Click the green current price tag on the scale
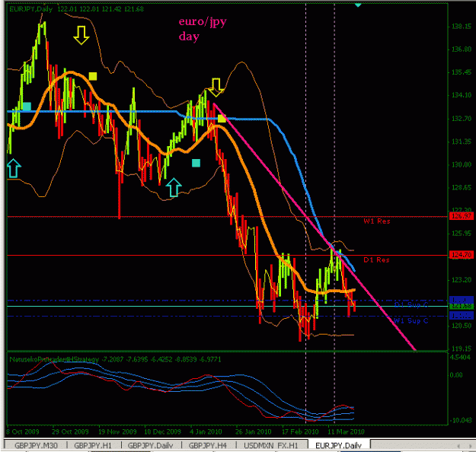476x452 pixels. pos(461,306)
